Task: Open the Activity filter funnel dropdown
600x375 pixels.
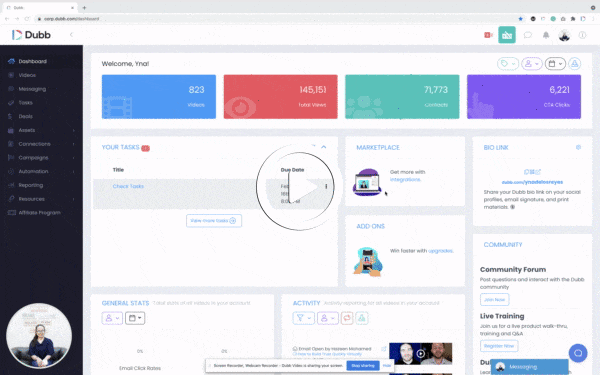Action: coord(303,318)
